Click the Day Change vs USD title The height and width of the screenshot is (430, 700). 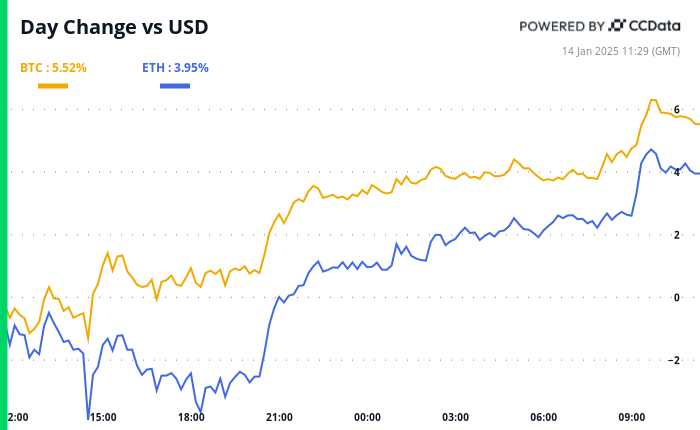(x=114, y=28)
